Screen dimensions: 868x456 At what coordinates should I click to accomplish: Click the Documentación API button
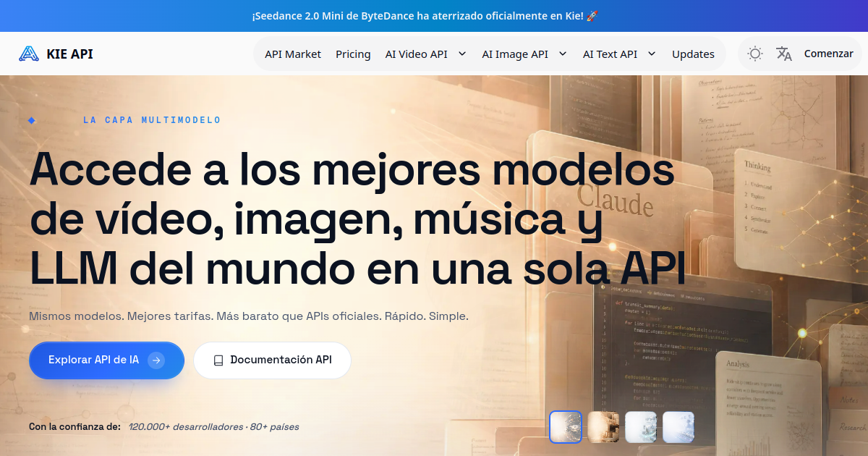272,360
